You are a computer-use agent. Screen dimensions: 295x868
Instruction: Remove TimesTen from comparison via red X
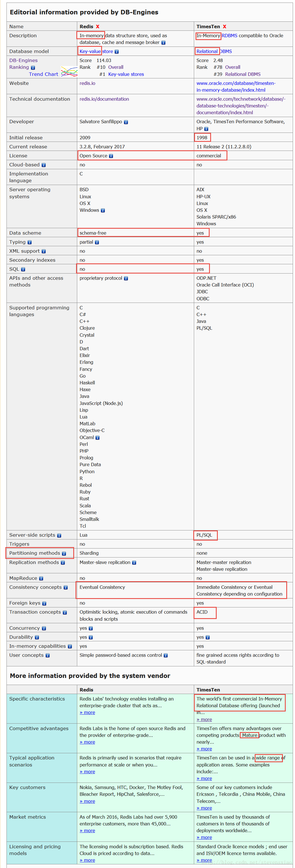point(225,27)
